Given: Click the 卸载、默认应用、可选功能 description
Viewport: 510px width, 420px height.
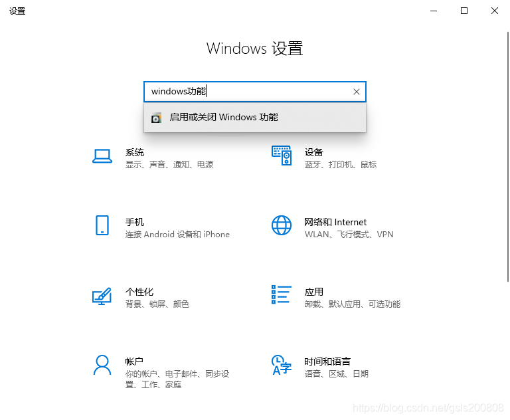Looking at the screenshot, I should 353,304.
